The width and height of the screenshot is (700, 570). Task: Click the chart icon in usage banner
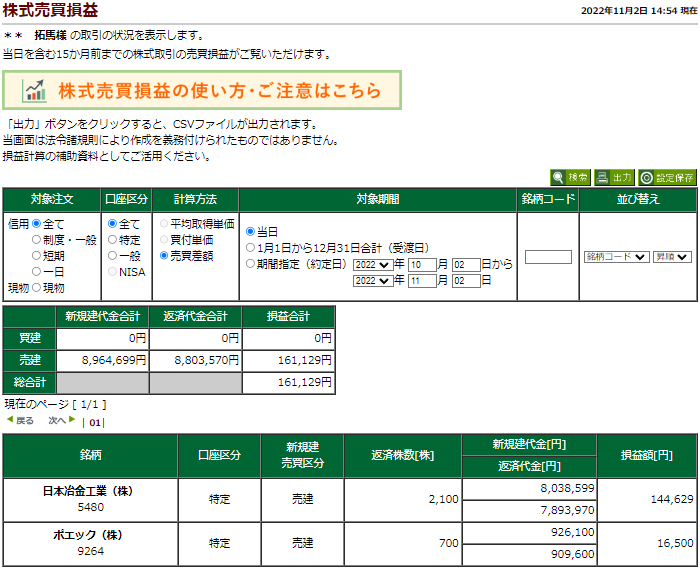pyautogui.click(x=35, y=91)
